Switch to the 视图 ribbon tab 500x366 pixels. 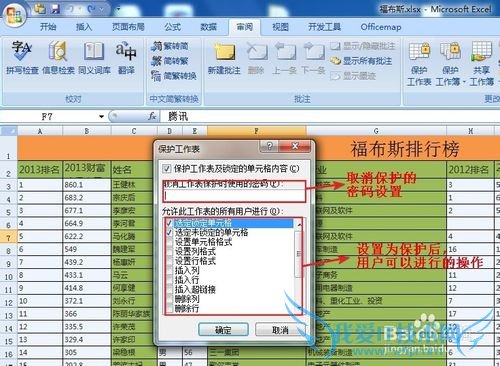(280, 27)
